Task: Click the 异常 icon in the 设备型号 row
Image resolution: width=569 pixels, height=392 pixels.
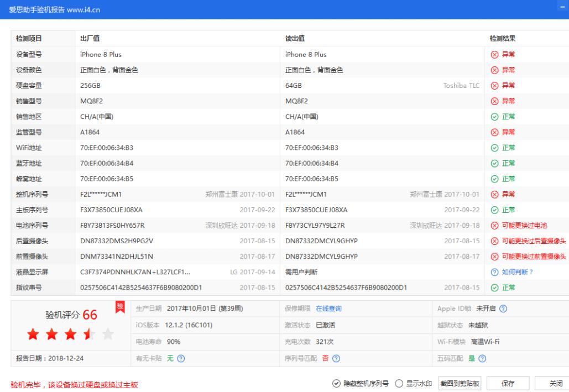Action: [x=494, y=54]
